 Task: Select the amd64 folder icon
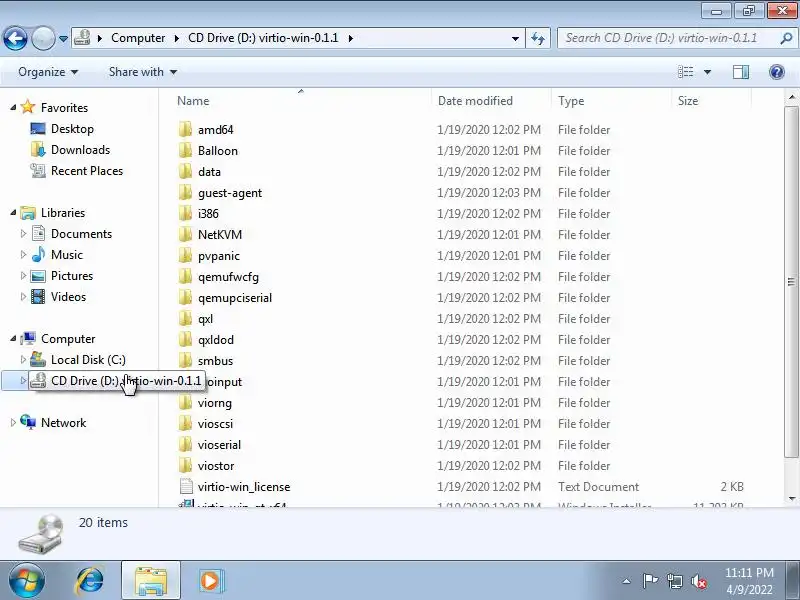coord(186,130)
